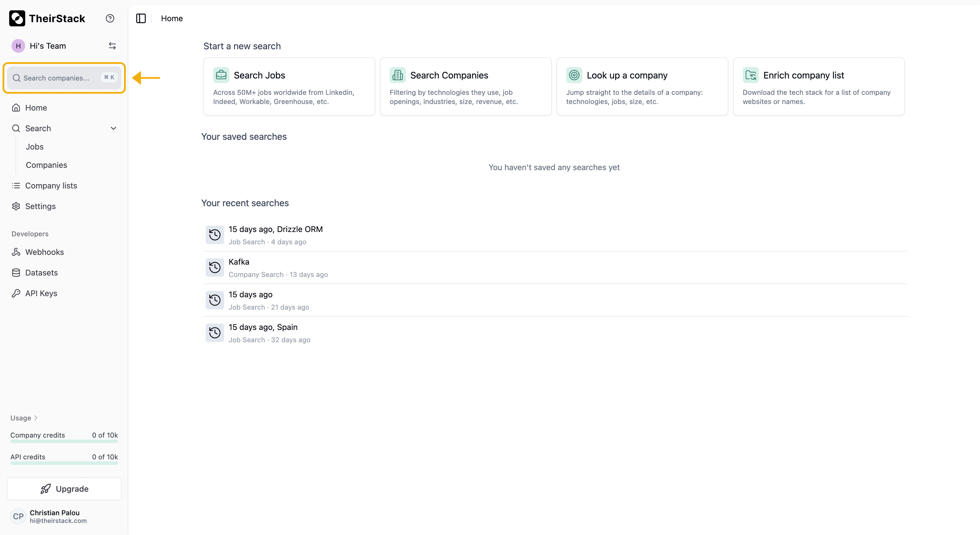This screenshot has height=535, width=980.
Task: Click the Search companies input field
Action: 57,78
